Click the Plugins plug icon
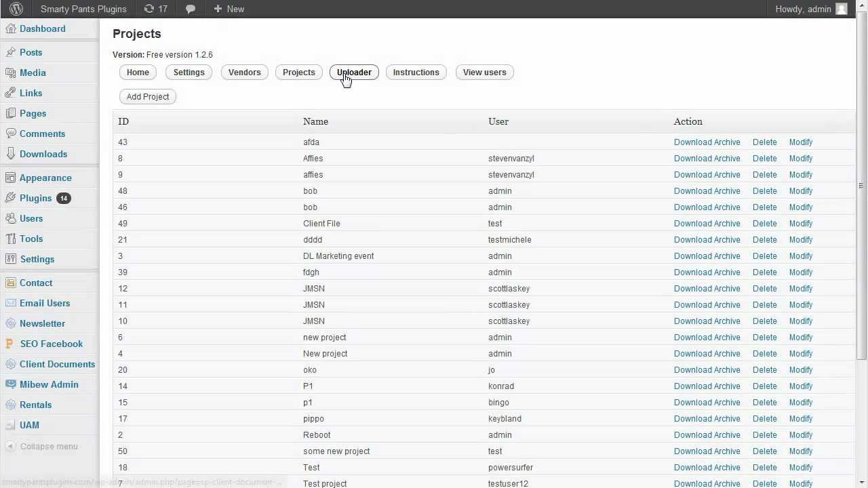 10,198
